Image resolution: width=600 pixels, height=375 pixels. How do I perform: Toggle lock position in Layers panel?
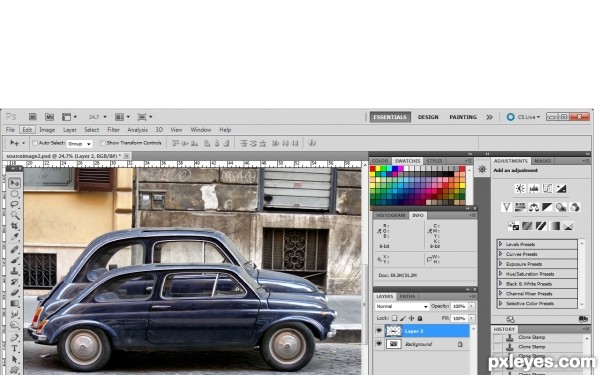[x=411, y=318]
